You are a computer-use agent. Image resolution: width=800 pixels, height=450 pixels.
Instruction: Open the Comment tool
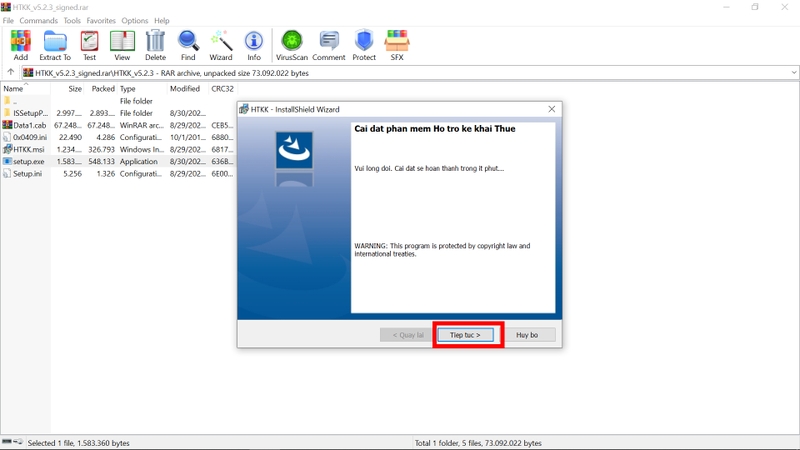(x=329, y=45)
